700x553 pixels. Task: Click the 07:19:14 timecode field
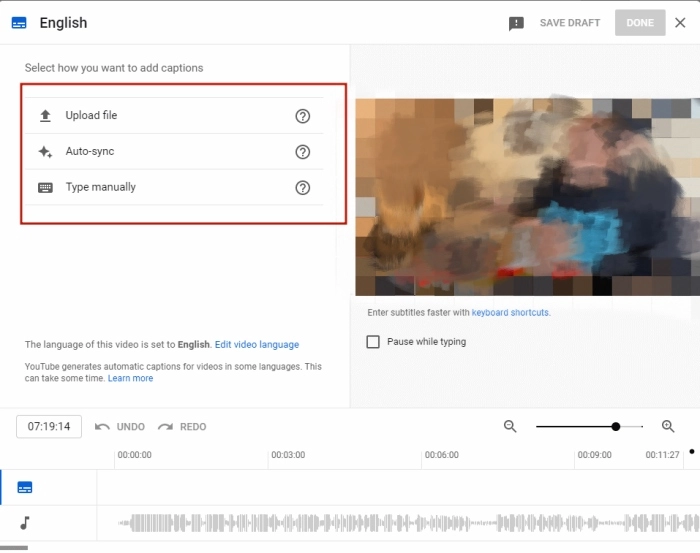49,426
